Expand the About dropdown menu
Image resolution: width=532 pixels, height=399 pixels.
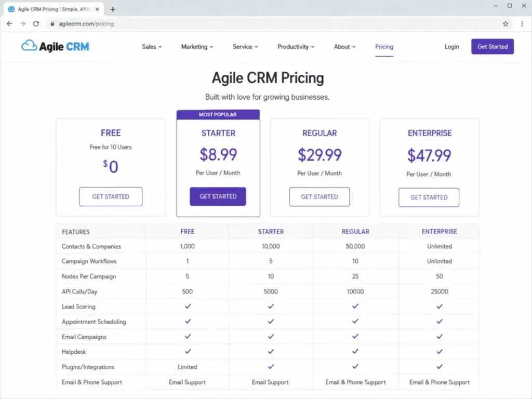coord(345,47)
